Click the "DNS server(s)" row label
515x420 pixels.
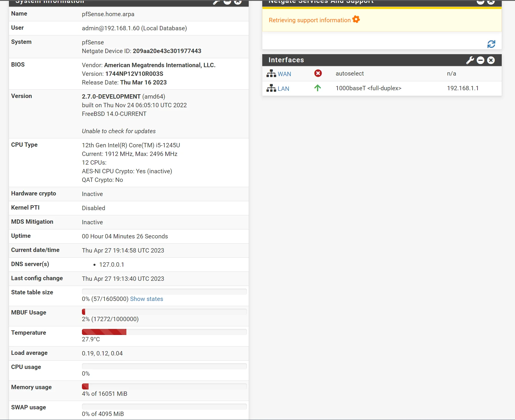coord(30,264)
